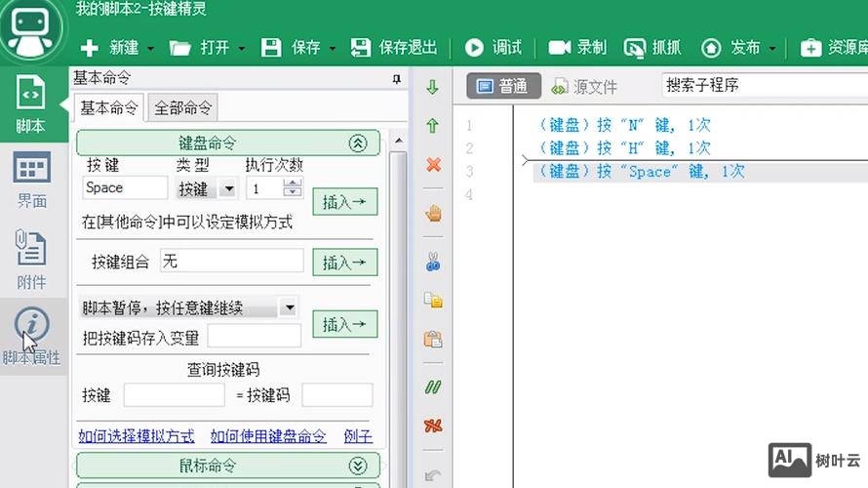Paste with the clipboard icon
Screen dimensions: 868x488
click(x=433, y=339)
